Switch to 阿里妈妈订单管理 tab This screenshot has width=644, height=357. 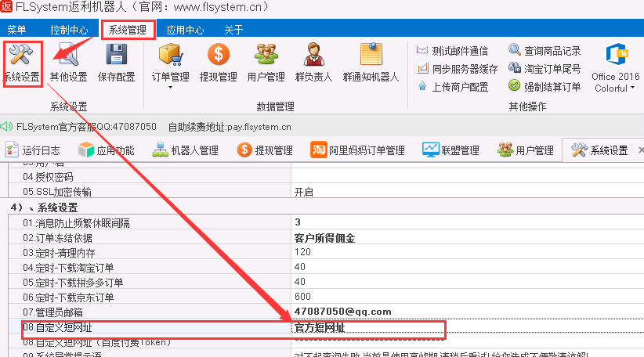click(358, 150)
